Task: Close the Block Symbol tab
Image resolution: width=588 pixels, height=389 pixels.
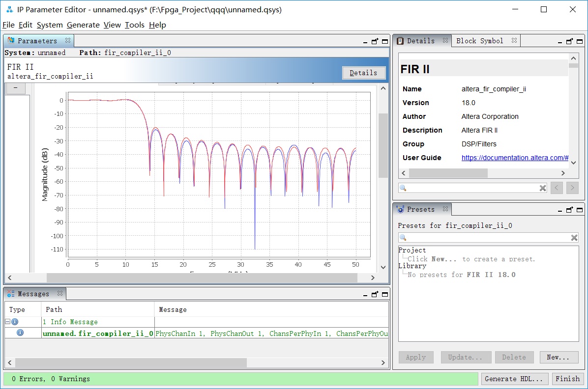Action: coord(514,40)
